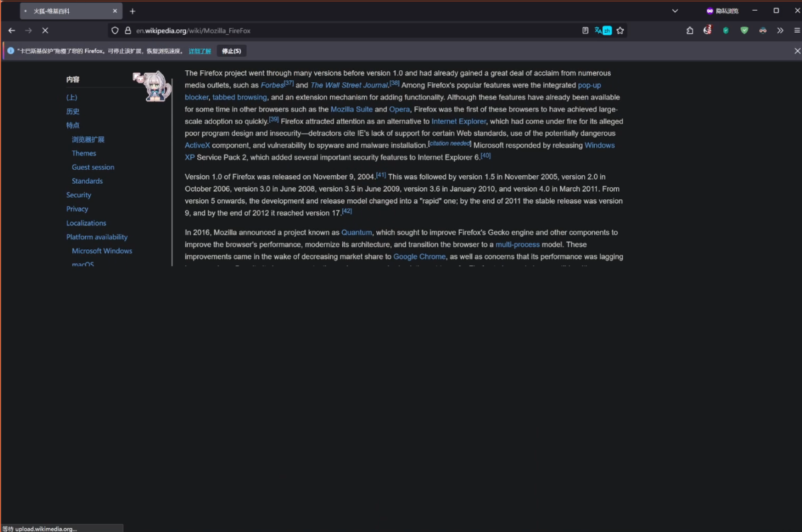Click citation reference [37]
802x532 pixels.
[x=289, y=83]
